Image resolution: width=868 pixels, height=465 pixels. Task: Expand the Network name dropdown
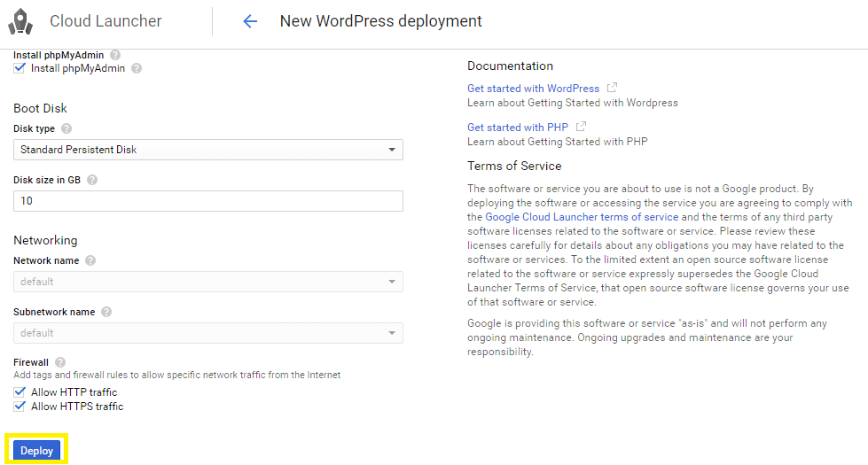[208, 282]
